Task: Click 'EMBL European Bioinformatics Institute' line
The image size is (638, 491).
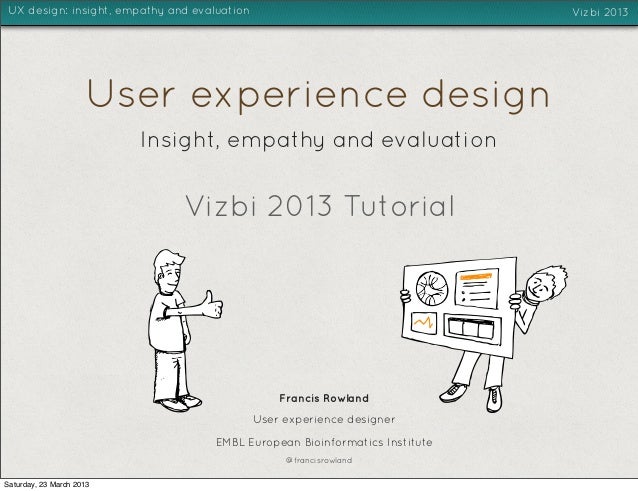Action: (x=324, y=442)
